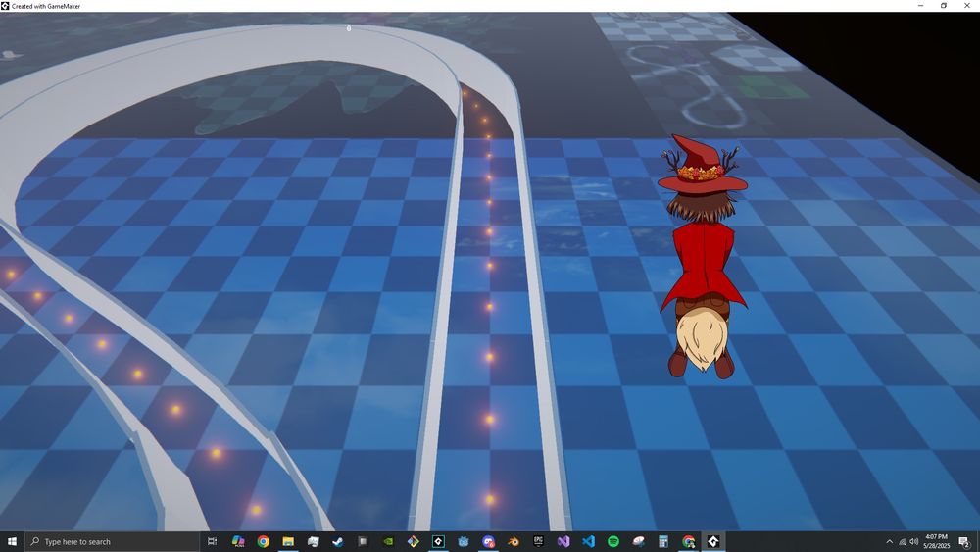
Task: Show hidden system tray icons
Action: point(890,541)
